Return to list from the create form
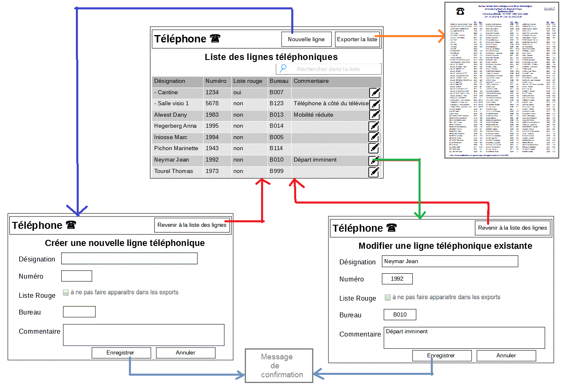This screenshot has width=565, height=392. tap(192, 225)
